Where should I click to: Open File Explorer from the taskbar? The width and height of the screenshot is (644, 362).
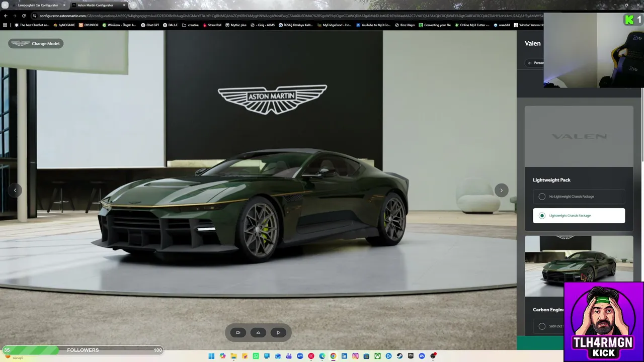[x=233, y=356]
